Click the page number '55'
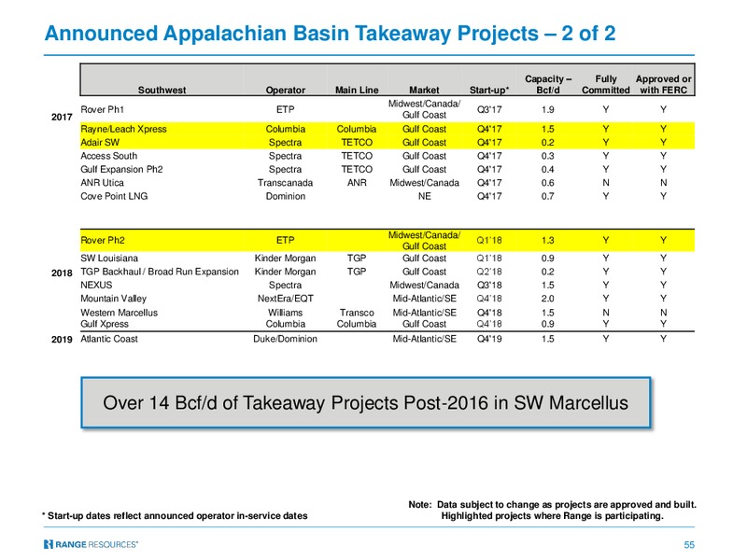747x560 pixels. pos(689,545)
